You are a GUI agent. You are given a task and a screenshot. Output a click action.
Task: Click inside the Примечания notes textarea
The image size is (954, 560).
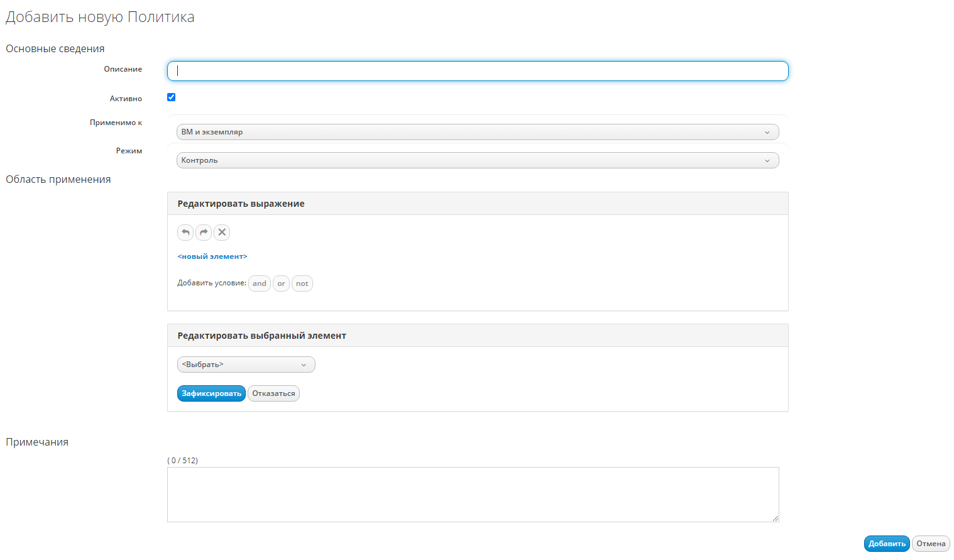(x=473, y=495)
